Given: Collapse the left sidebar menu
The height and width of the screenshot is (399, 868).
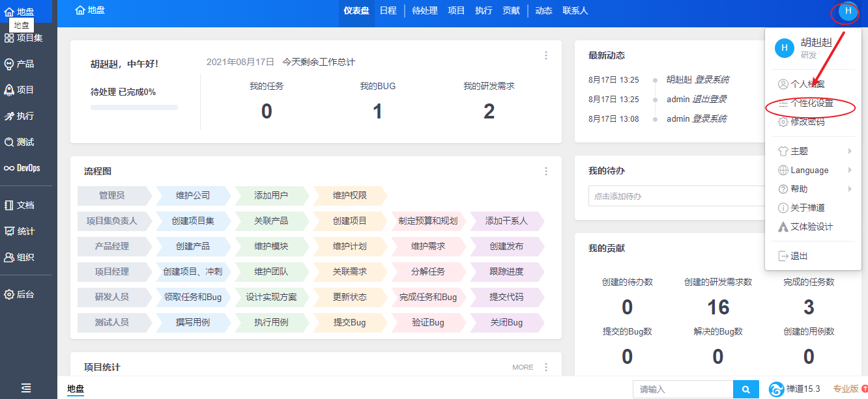Looking at the screenshot, I should [x=26, y=388].
